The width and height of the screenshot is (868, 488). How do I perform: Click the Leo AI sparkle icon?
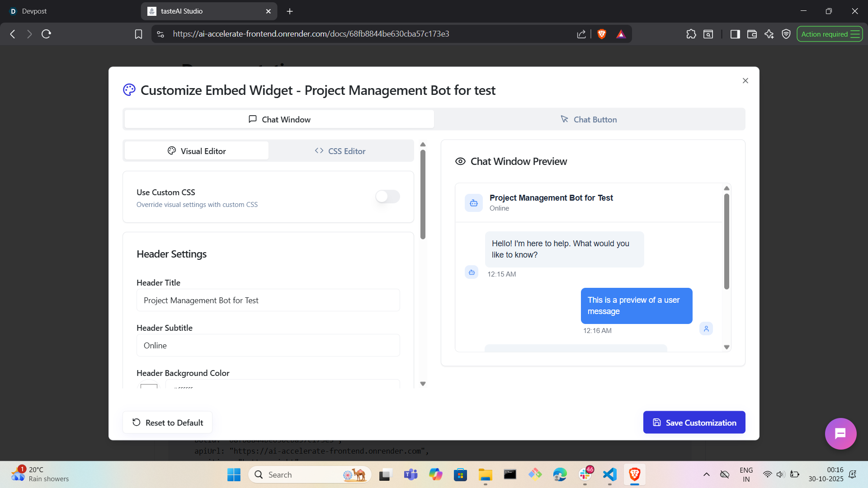click(x=769, y=34)
